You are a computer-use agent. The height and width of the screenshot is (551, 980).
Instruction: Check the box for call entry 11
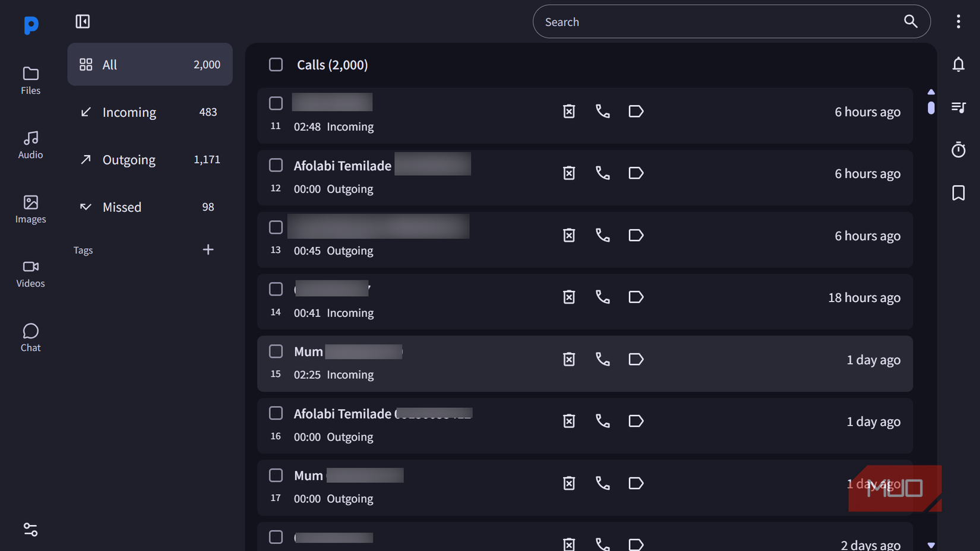tap(276, 103)
